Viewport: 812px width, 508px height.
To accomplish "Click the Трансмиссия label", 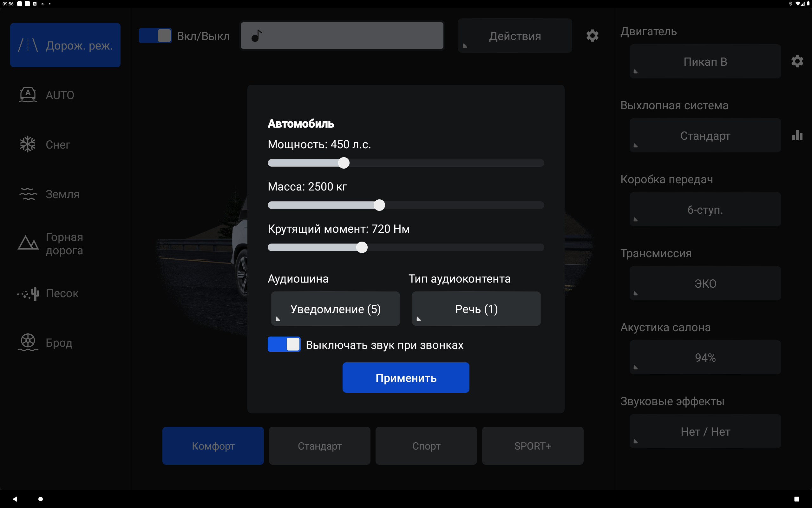I will [x=656, y=253].
